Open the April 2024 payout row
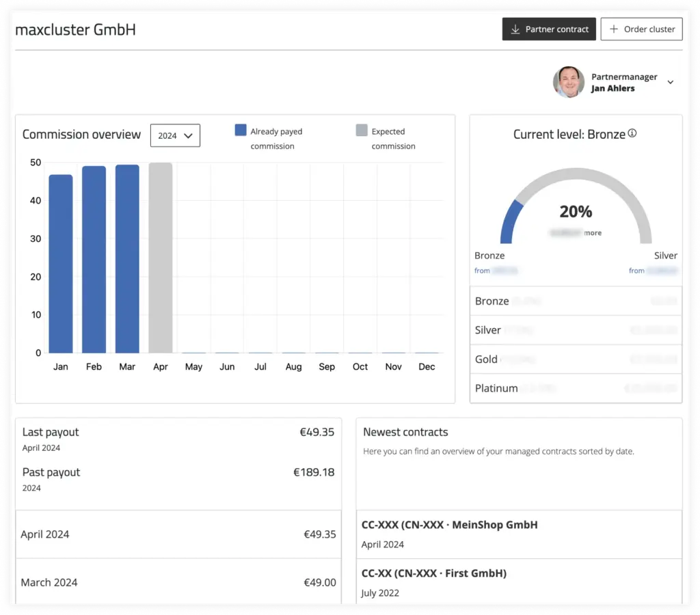This screenshot has height=615, width=700. pos(178,534)
